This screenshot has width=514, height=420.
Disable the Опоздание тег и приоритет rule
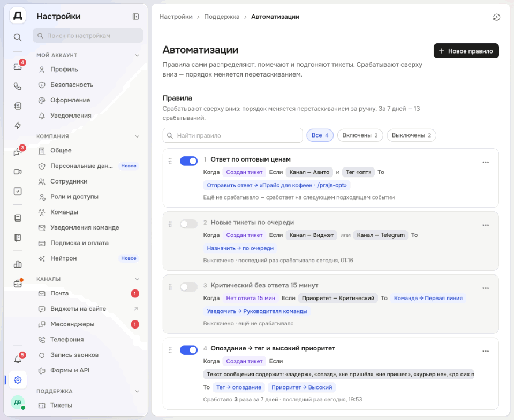coord(188,350)
